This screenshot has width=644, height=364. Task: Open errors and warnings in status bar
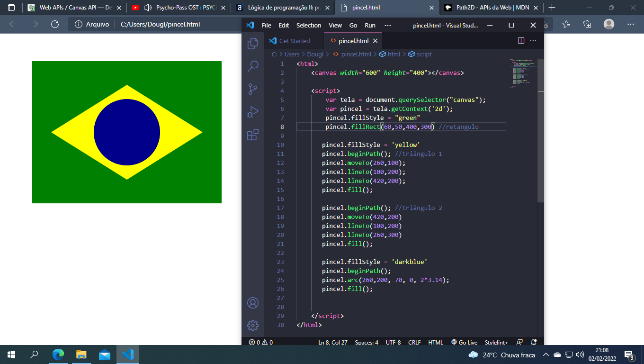[x=261, y=342]
